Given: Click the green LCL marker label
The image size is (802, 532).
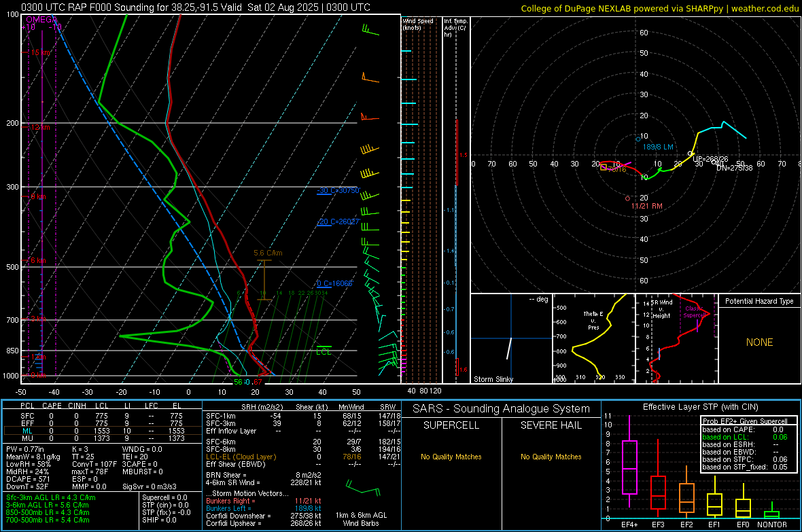Looking at the screenshot, I should [324, 351].
